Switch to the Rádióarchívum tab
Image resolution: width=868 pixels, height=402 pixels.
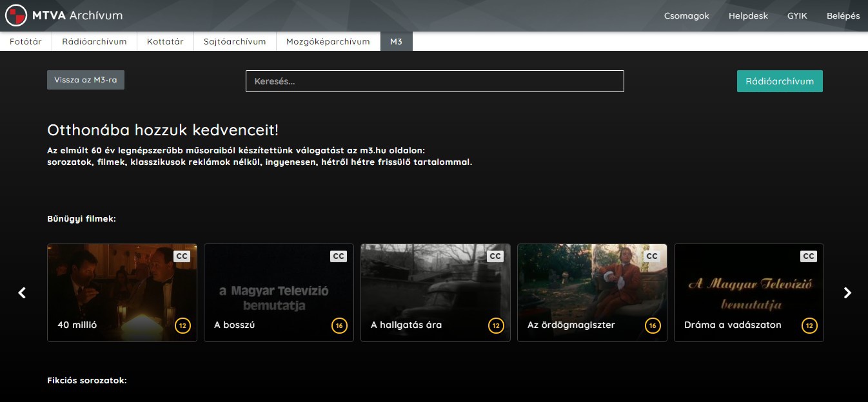coord(94,41)
